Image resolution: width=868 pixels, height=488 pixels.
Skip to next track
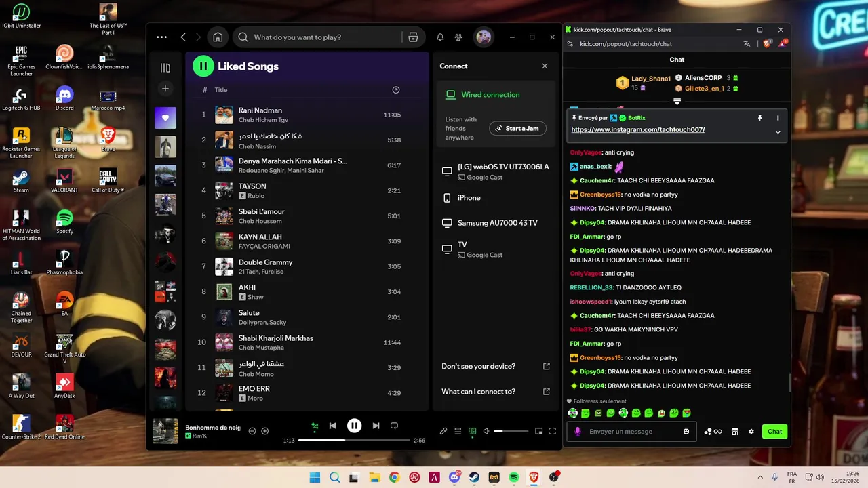tap(376, 426)
